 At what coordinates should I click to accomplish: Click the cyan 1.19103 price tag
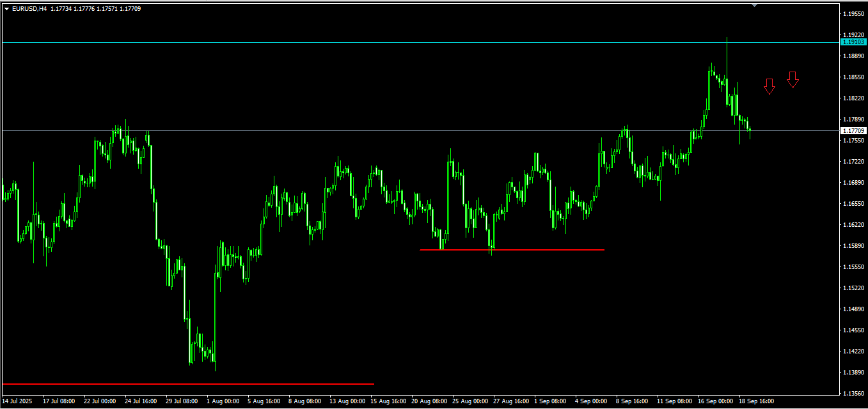point(853,42)
